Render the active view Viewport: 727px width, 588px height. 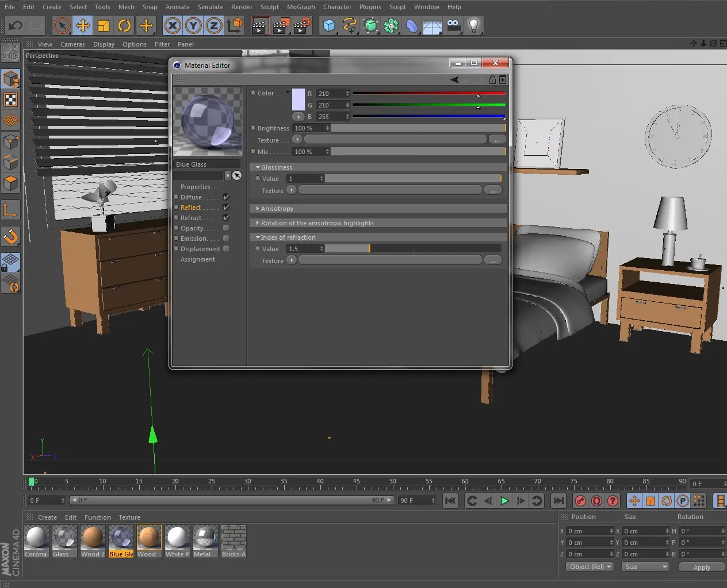tap(260, 25)
